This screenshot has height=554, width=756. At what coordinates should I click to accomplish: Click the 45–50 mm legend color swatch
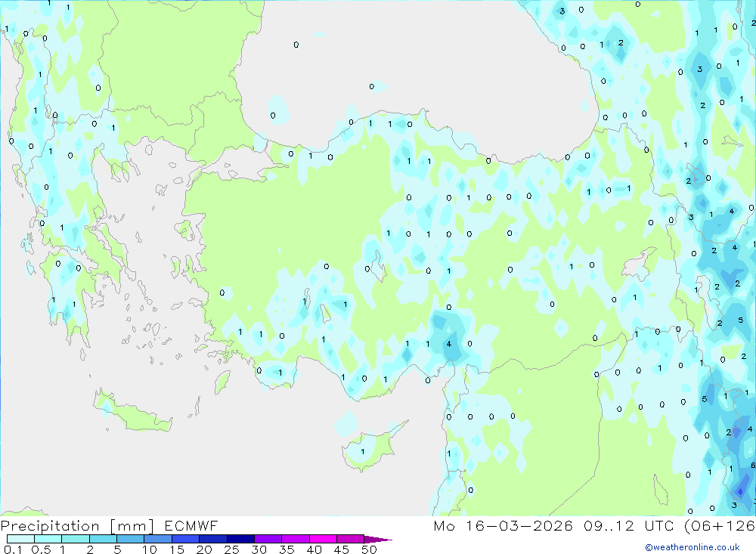pos(351,539)
